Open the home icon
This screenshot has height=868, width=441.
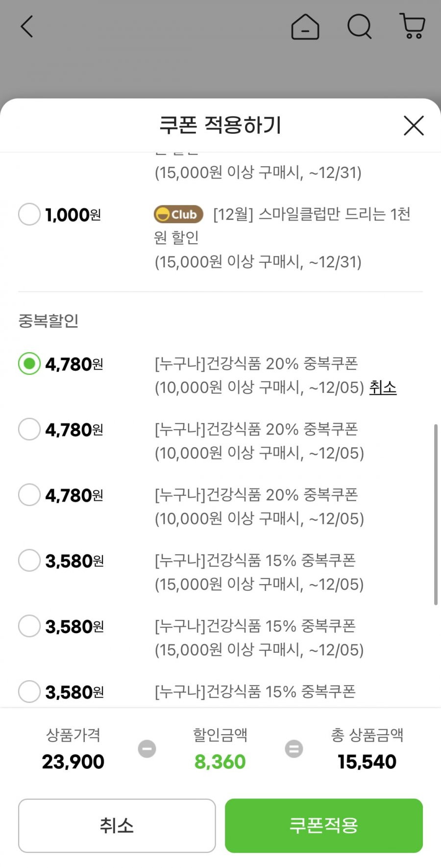coord(305,26)
